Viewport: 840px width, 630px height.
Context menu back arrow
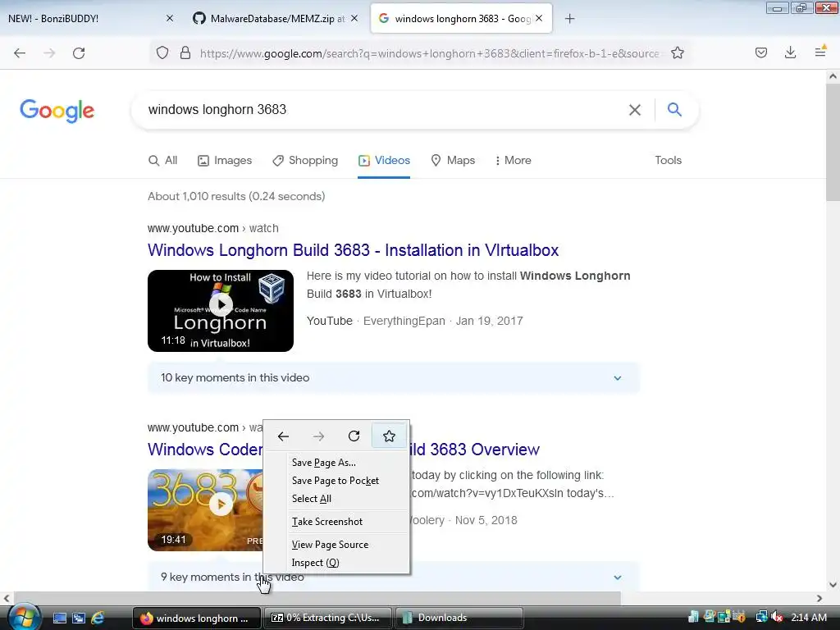tap(283, 436)
